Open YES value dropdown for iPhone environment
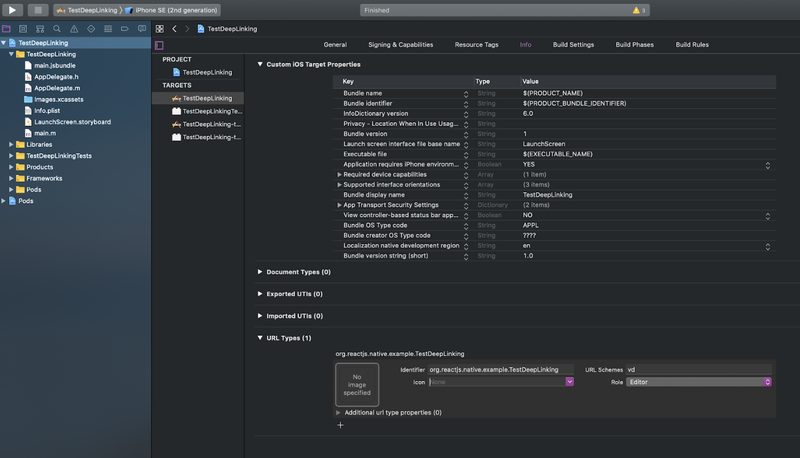 (x=767, y=165)
